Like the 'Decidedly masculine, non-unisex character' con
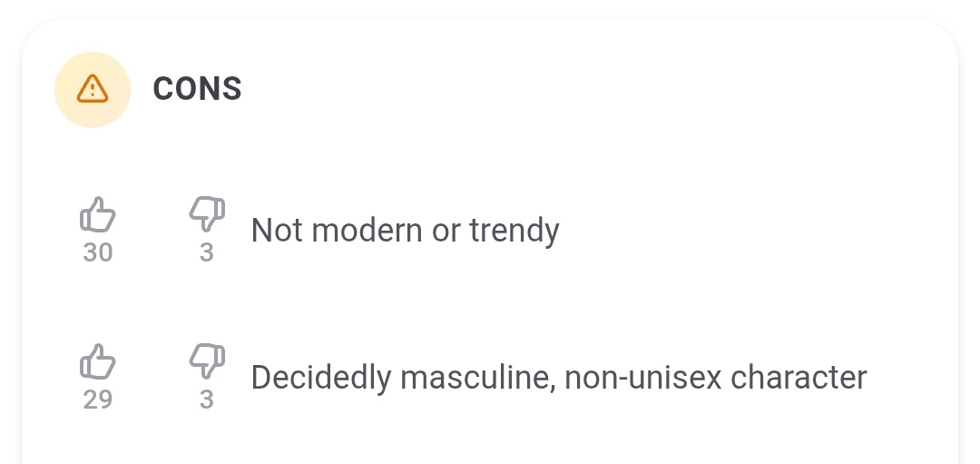Screen dimensions: 980x464 coord(98,361)
